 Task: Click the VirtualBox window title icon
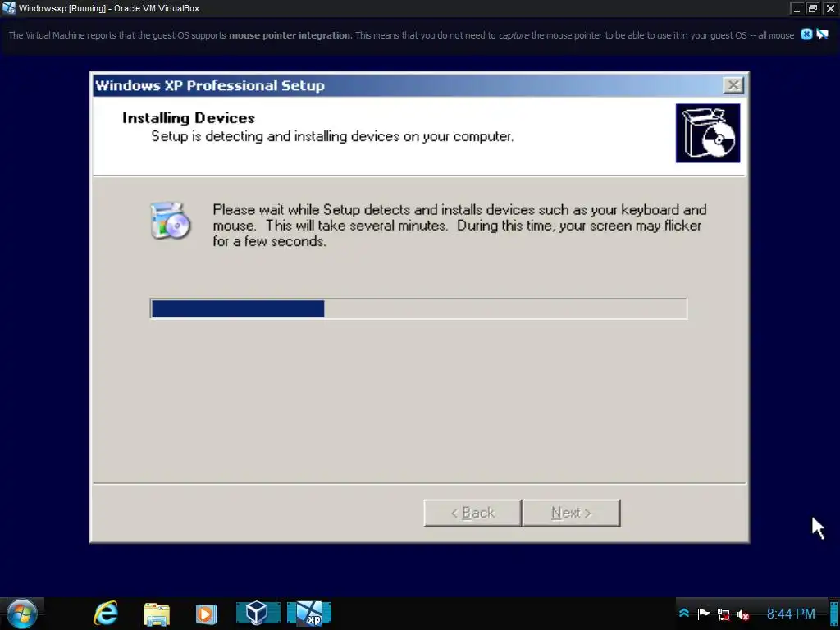pyautogui.click(x=8, y=8)
